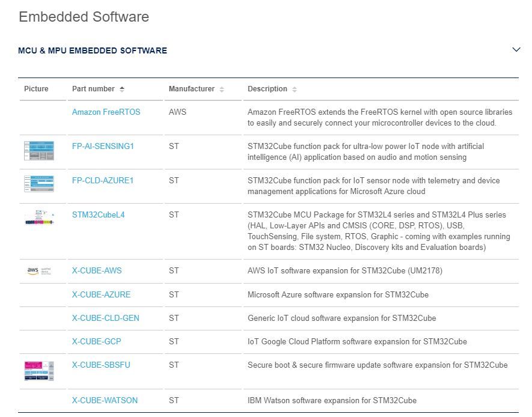The height and width of the screenshot is (417, 532).
Task: Select the ST manufacturer cell in the X-CUBE-WATSON row
Action: pos(174,400)
